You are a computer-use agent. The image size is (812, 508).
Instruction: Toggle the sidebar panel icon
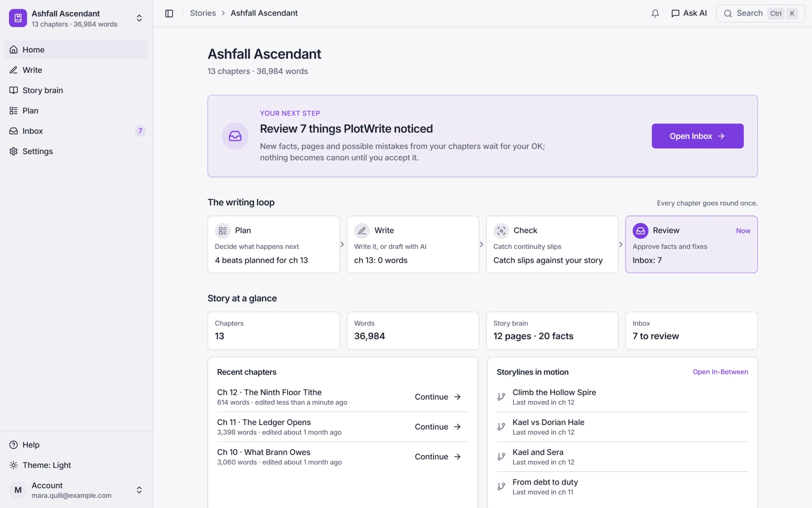click(169, 14)
